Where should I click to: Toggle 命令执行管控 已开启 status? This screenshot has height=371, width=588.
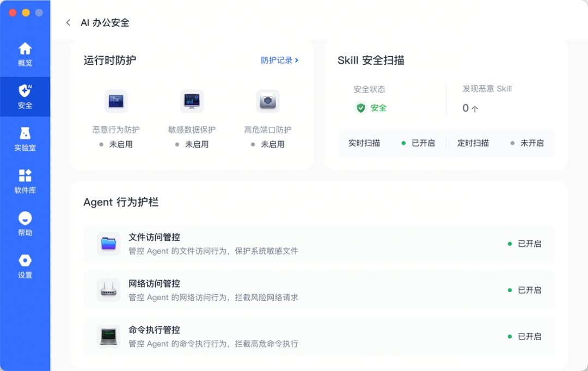525,337
